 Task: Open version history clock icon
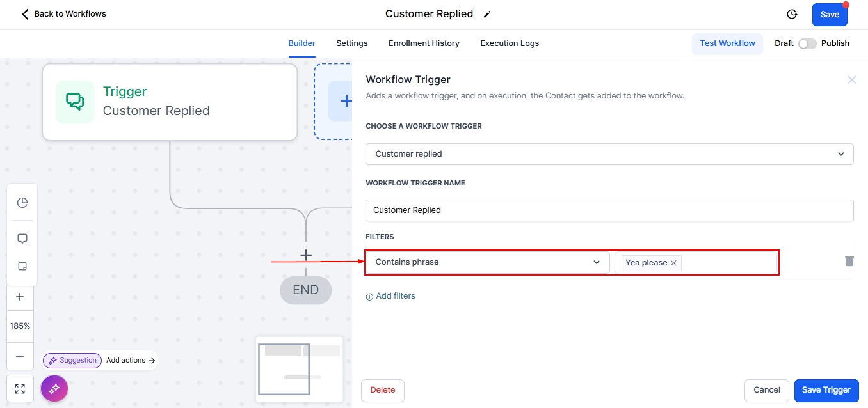(792, 14)
